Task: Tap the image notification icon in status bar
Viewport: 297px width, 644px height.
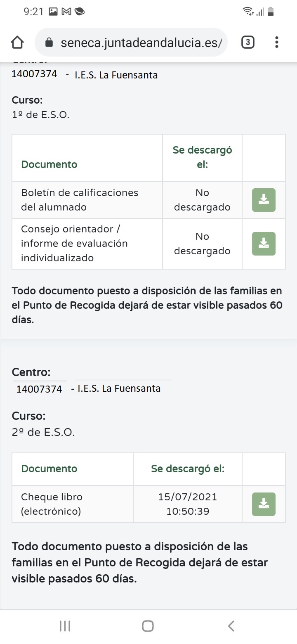Action: (53, 12)
